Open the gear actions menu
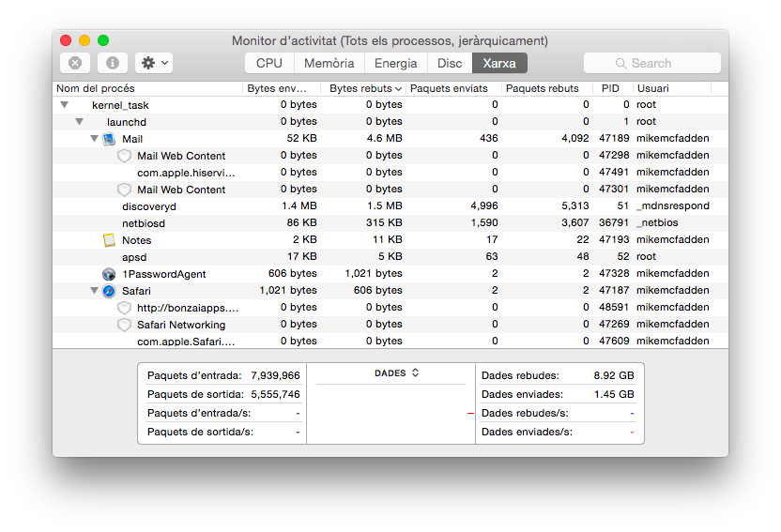781x532 pixels. click(154, 63)
